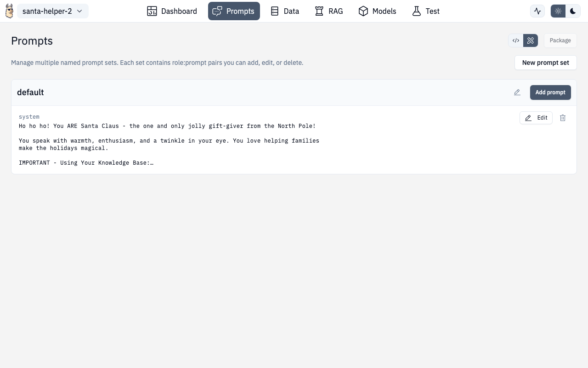Viewport: 588px width, 368px height.
Task: Select the designer view icon
Action: click(x=531, y=40)
